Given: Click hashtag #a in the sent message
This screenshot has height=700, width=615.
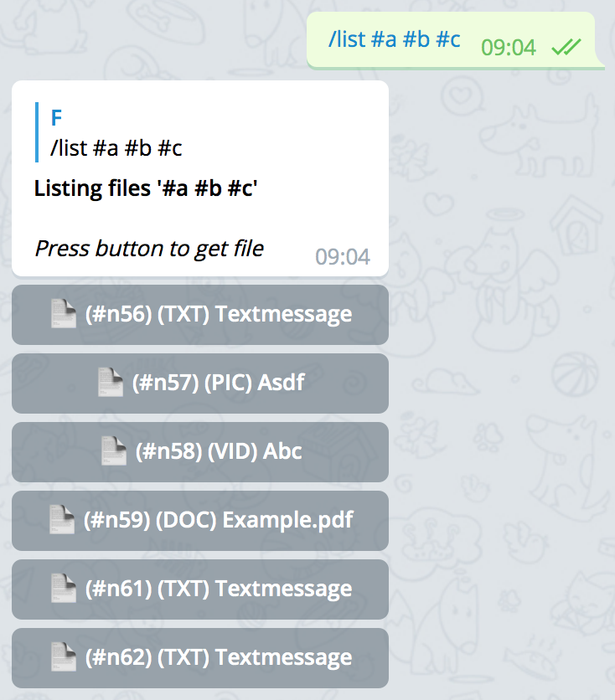Looking at the screenshot, I should point(384,39).
